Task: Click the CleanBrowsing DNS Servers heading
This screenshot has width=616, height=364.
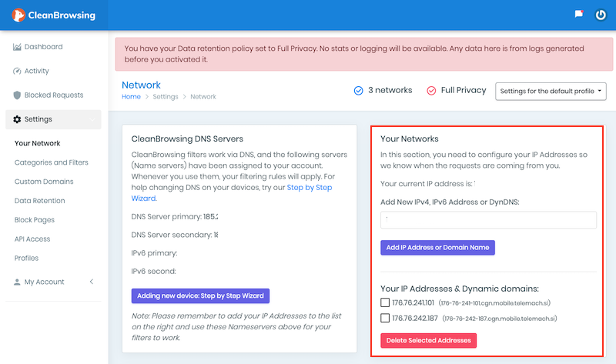Action: 187,139
